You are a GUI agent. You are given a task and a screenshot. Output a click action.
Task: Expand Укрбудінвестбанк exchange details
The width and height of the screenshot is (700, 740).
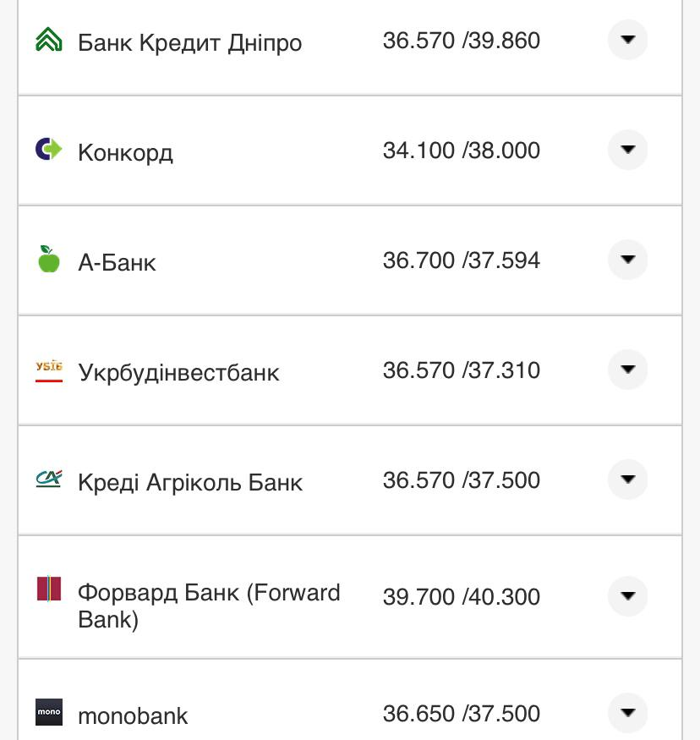point(627,370)
